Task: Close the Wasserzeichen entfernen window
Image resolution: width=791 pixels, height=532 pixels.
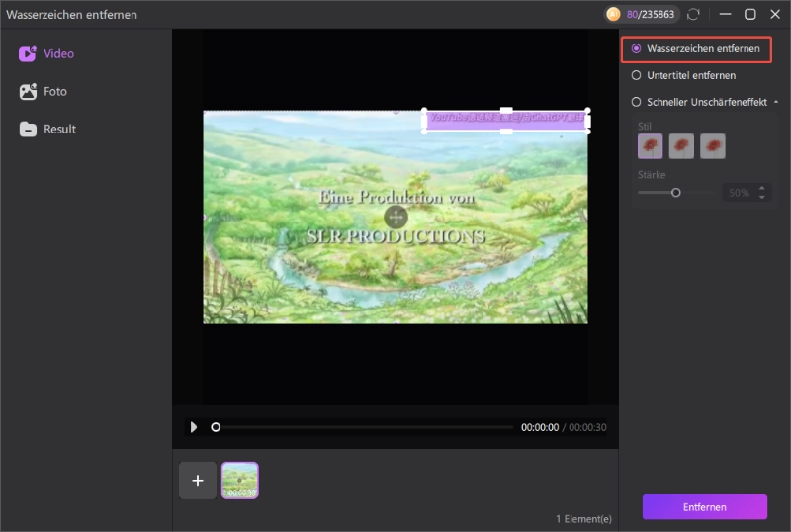Action: [x=775, y=14]
